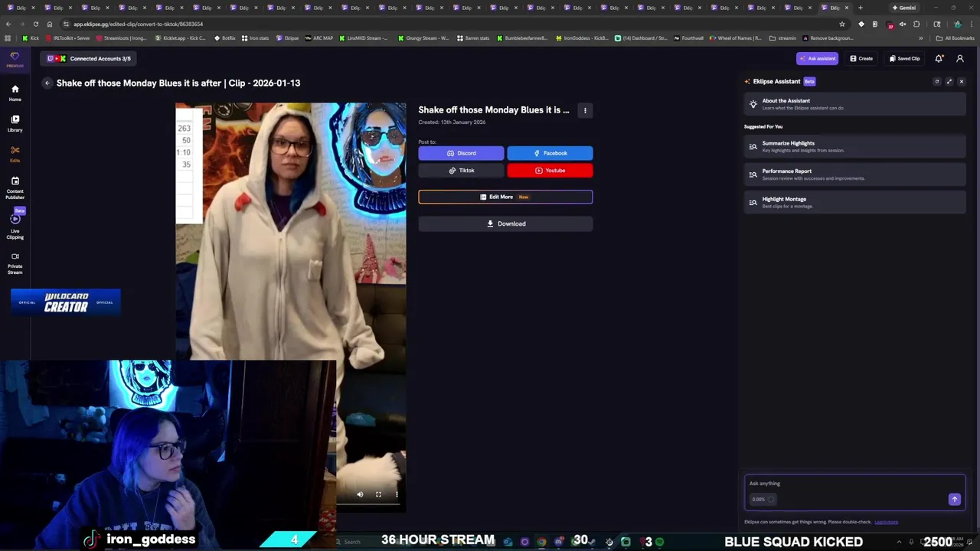Image resolution: width=980 pixels, height=551 pixels.
Task: Download the clip
Action: point(505,223)
